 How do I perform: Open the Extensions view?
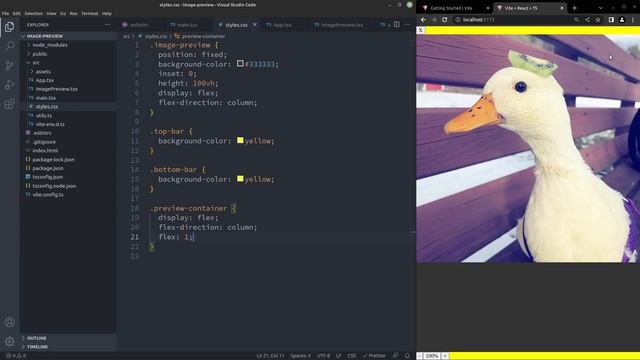point(9,104)
